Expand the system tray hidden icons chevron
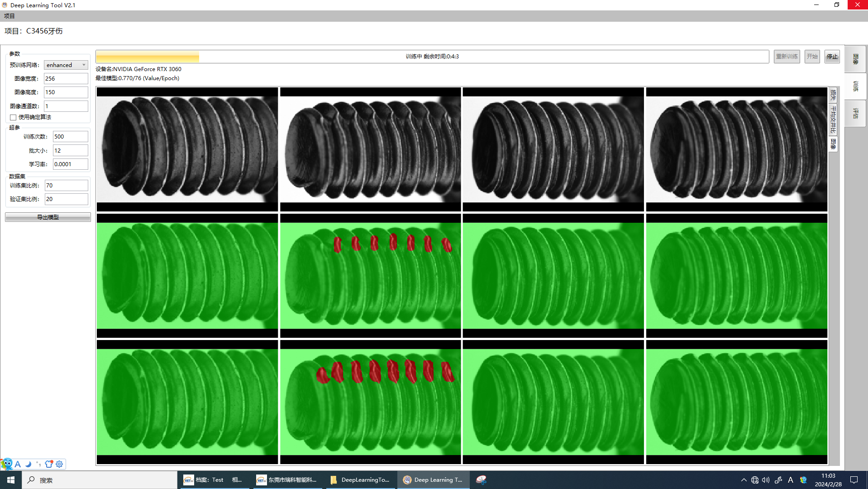Image resolution: width=868 pixels, height=489 pixels. pyautogui.click(x=744, y=480)
